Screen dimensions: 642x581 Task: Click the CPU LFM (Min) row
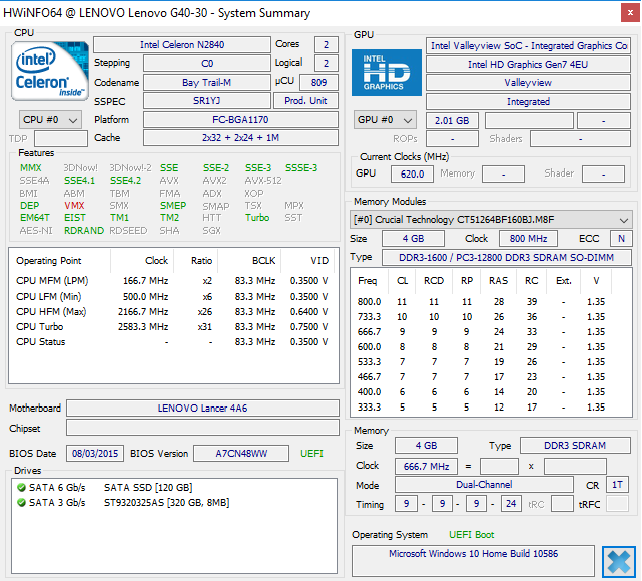coord(172,296)
